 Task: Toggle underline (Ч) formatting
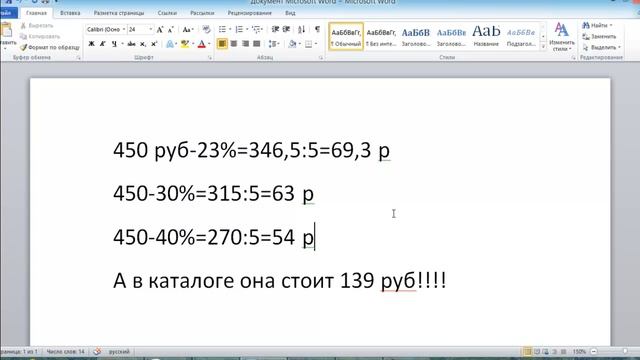coord(114,44)
